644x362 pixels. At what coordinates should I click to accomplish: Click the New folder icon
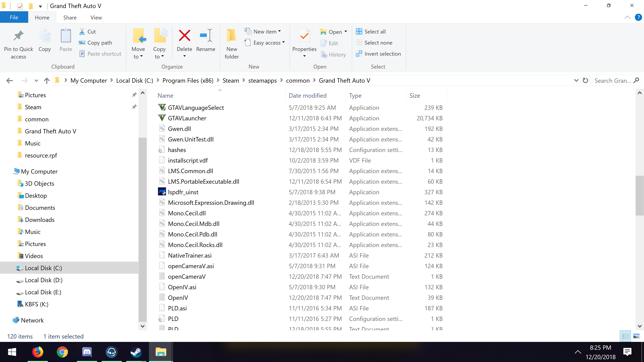[x=231, y=36]
